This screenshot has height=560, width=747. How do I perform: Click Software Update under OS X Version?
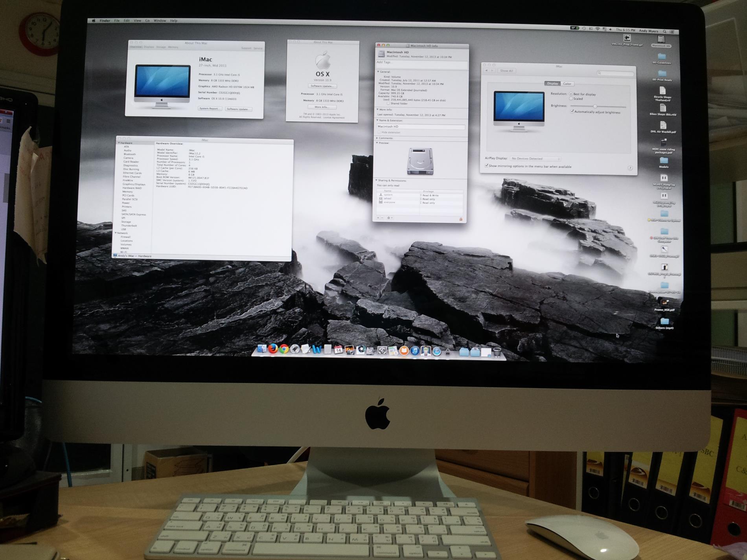tap(322, 86)
